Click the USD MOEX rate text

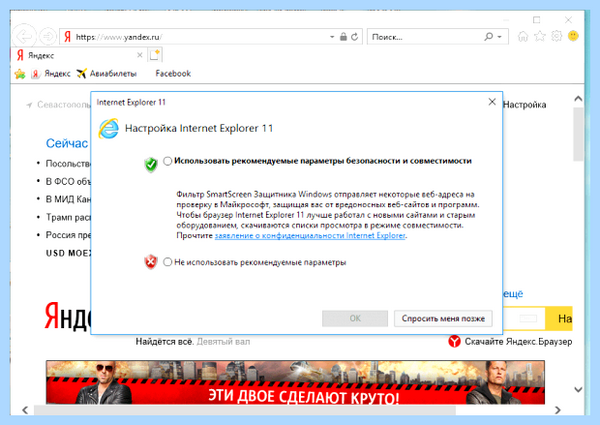68,253
